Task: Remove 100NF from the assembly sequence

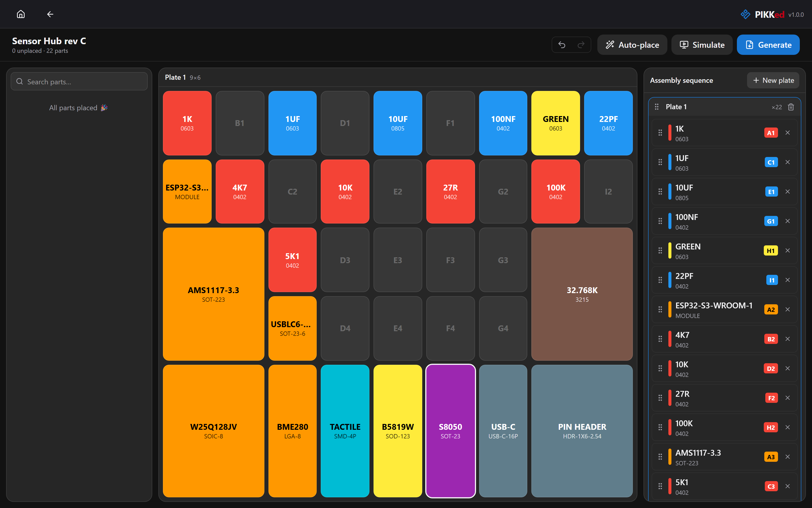Action: (x=787, y=221)
